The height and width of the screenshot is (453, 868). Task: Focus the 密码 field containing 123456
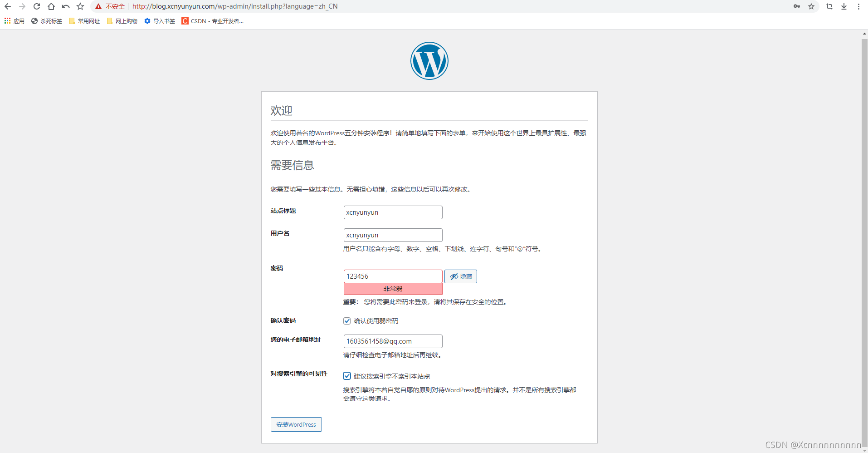click(x=393, y=276)
